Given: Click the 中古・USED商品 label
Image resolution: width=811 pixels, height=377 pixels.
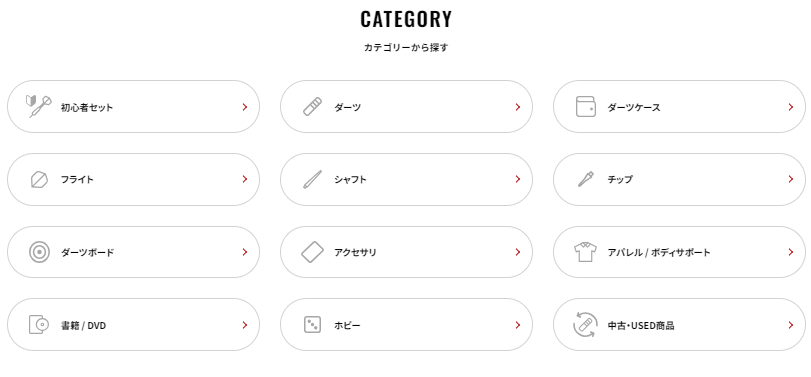Looking at the screenshot, I should pyautogui.click(x=641, y=326).
